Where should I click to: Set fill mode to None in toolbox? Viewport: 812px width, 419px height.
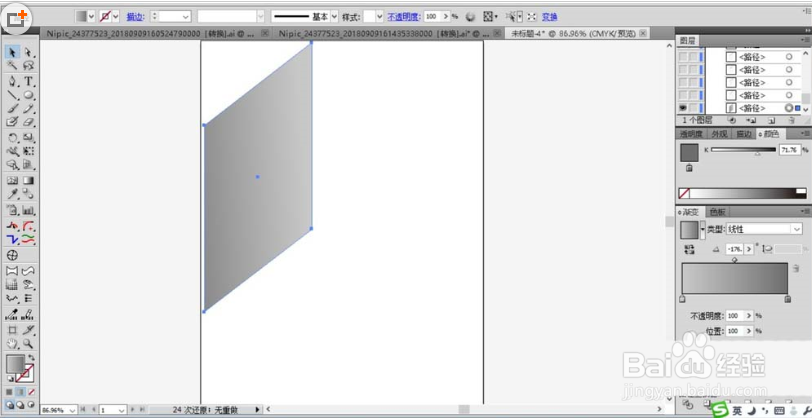point(31,392)
